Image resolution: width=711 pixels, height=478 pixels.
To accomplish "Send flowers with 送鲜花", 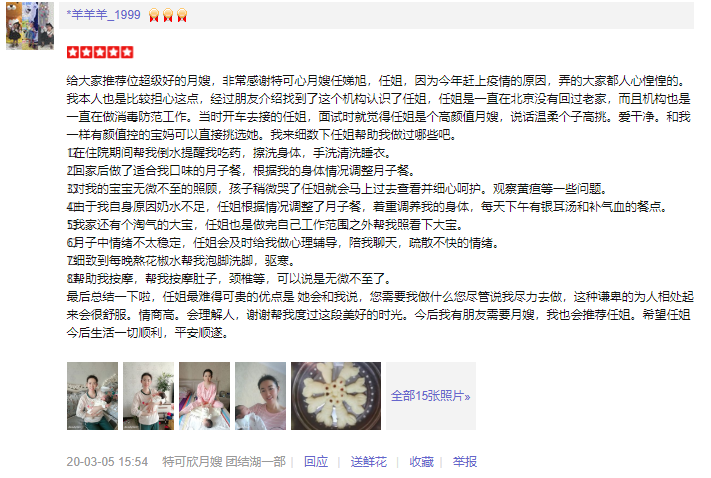I will point(369,462).
